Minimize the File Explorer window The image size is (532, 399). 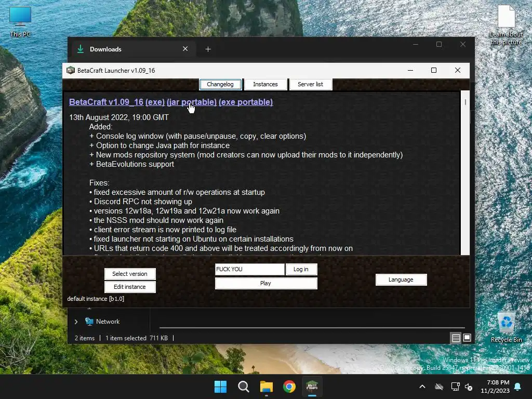pyautogui.click(x=416, y=45)
